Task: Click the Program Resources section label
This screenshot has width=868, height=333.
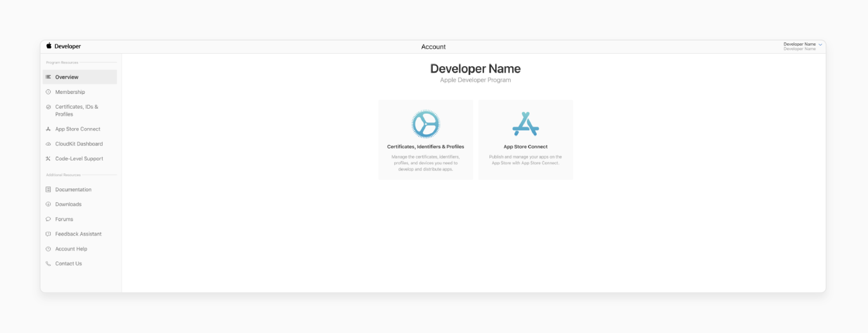Action: click(x=62, y=62)
